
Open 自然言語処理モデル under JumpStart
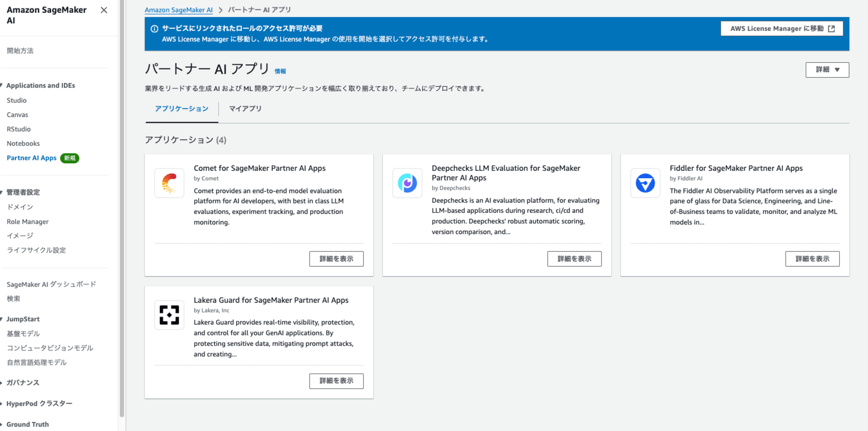36,362
